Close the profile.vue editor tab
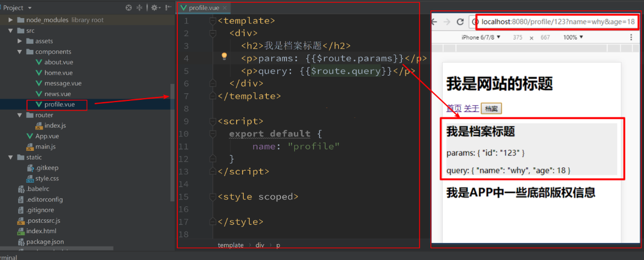The image size is (644, 260). tap(225, 8)
